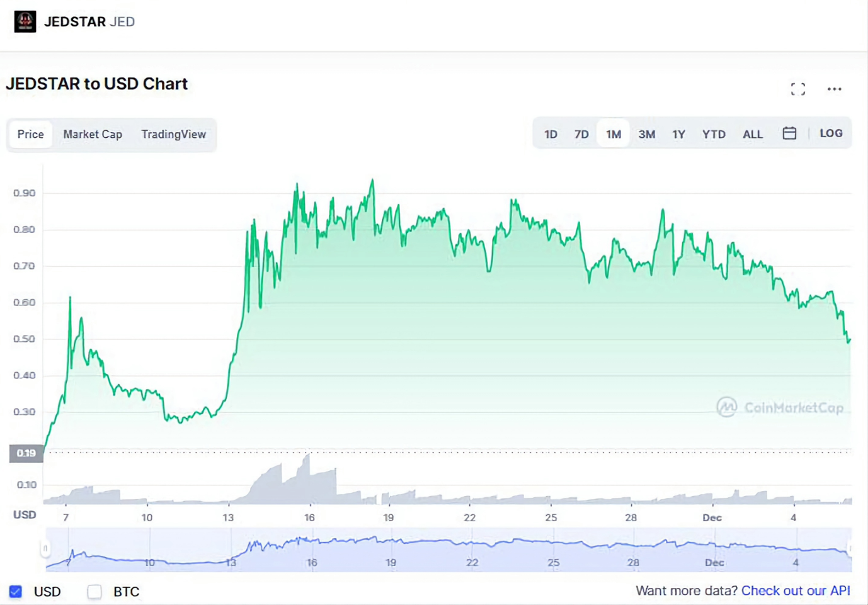Select the ALL time range

point(753,134)
